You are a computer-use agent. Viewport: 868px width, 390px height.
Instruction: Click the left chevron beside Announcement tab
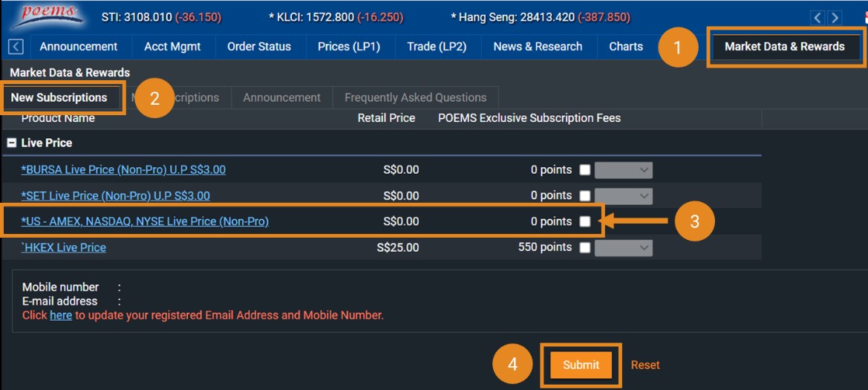pos(16,47)
